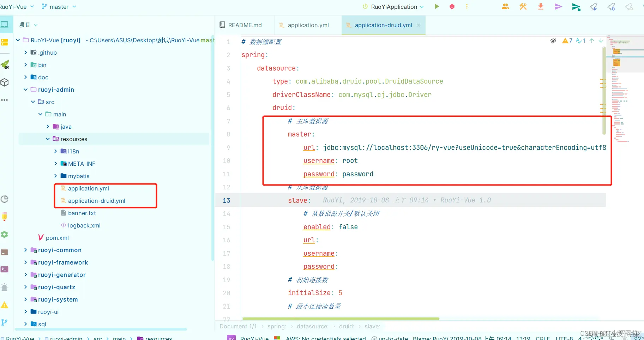Select the META-INF folder

(82, 164)
